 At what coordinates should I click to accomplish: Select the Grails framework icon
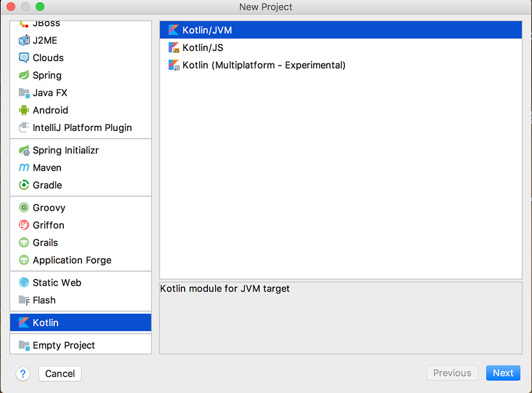[23, 243]
